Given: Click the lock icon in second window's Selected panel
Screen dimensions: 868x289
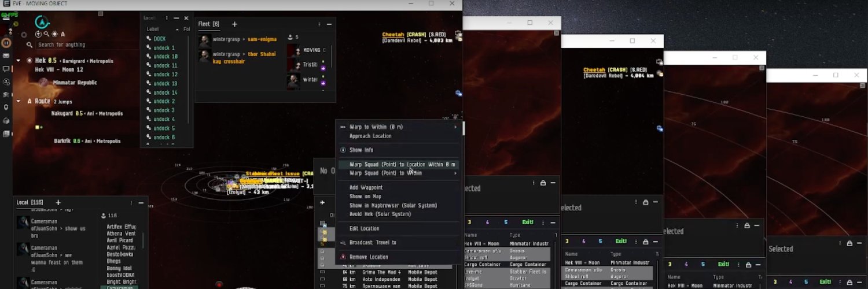Looking at the screenshot, I should (x=543, y=183).
